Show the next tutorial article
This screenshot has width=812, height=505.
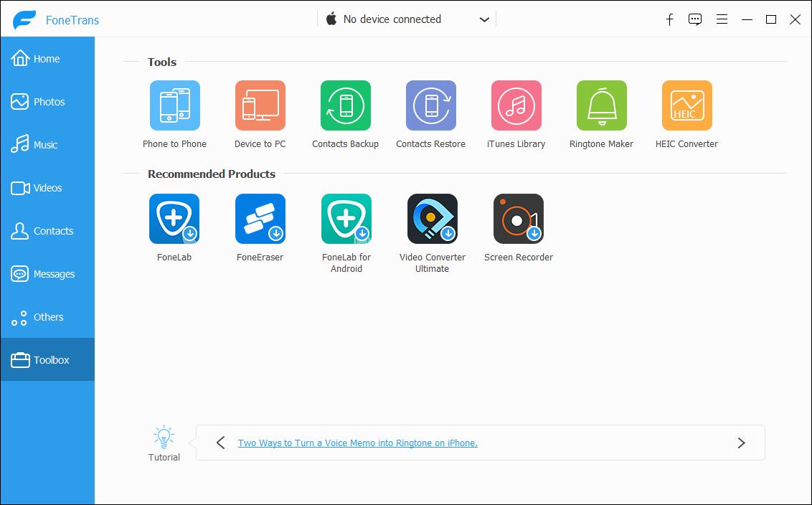[742, 443]
